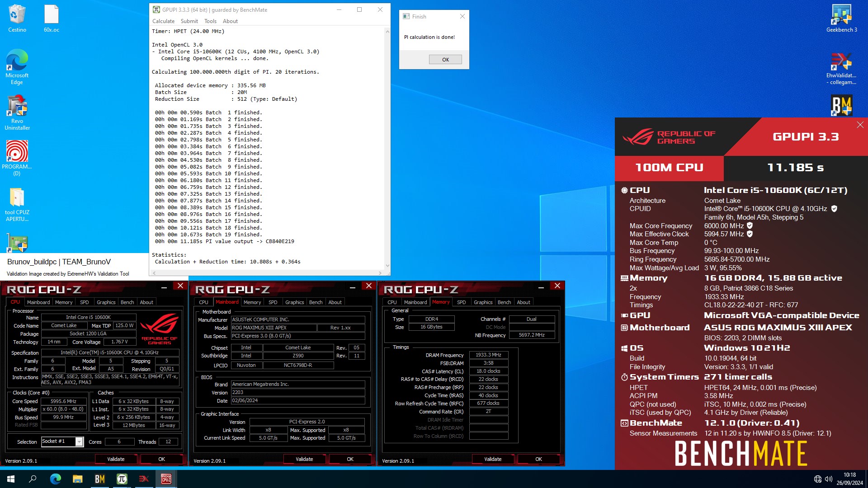Click GPUPI window title pi icon
The width and height of the screenshot is (868, 488).
point(156,9)
